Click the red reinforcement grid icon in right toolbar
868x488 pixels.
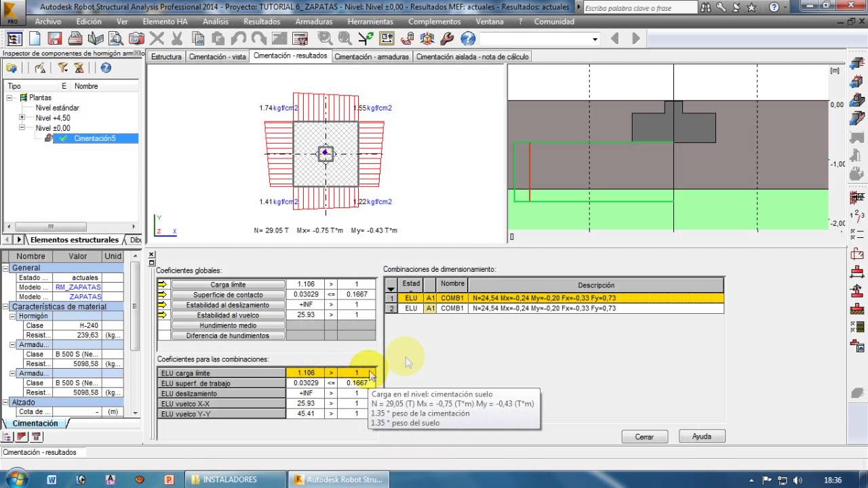[x=857, y=198]
